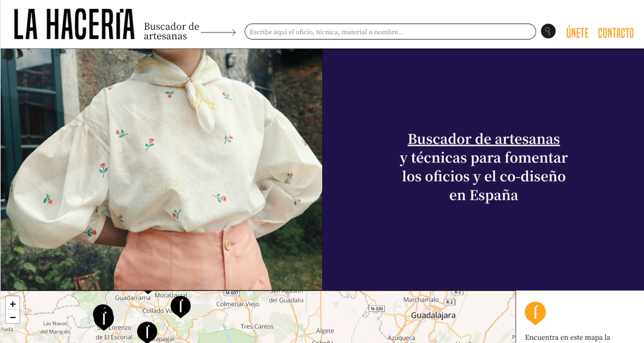
Task: Open the 'Buscador de artesanas' underlined link
Action: 484,139
